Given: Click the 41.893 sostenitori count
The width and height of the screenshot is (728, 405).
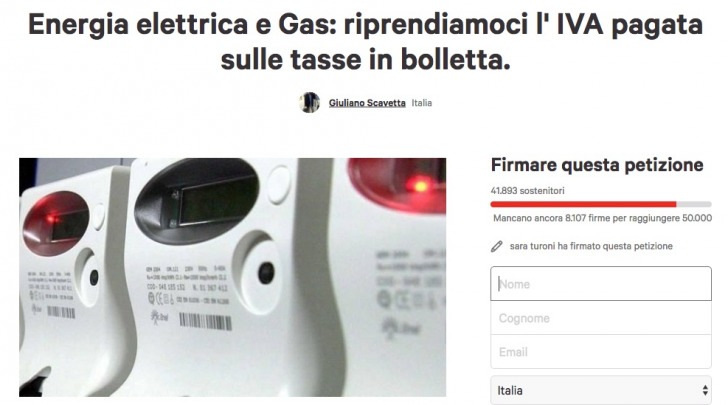Looking at the screenshot, I should (x=527, y=190).
